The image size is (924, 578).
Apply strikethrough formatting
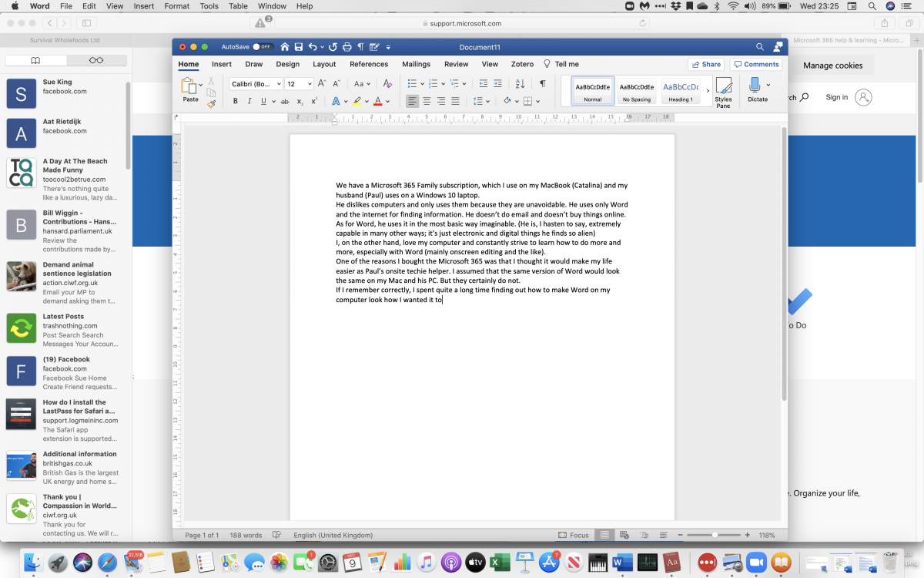pyautogui.click(x=285, y=101)
